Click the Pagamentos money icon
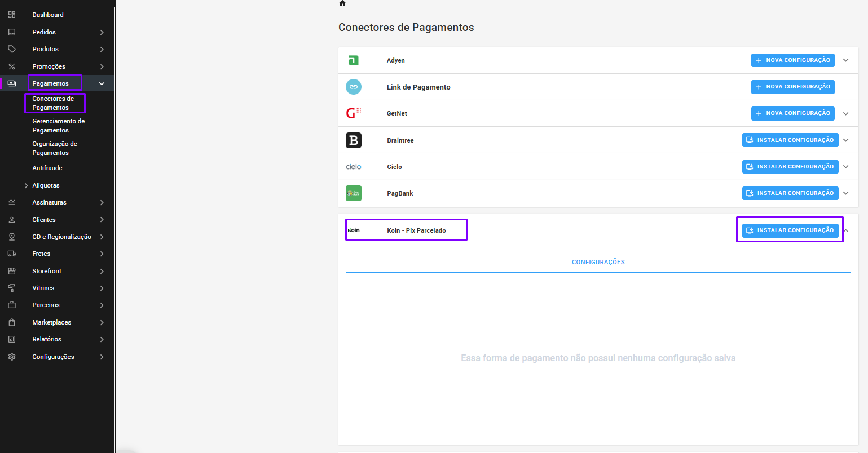Image resolution: width=868 pixels, height=453 pixels. (12, 83)
